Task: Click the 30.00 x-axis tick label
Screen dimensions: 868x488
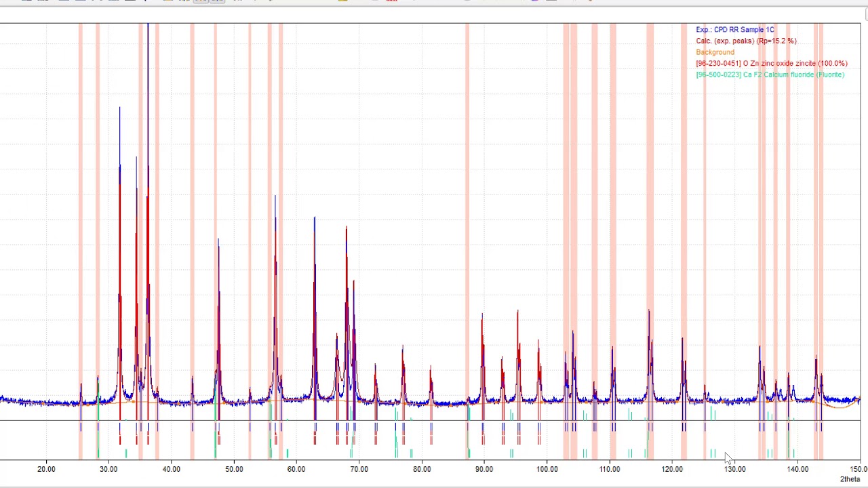Action: coord(108,469)
